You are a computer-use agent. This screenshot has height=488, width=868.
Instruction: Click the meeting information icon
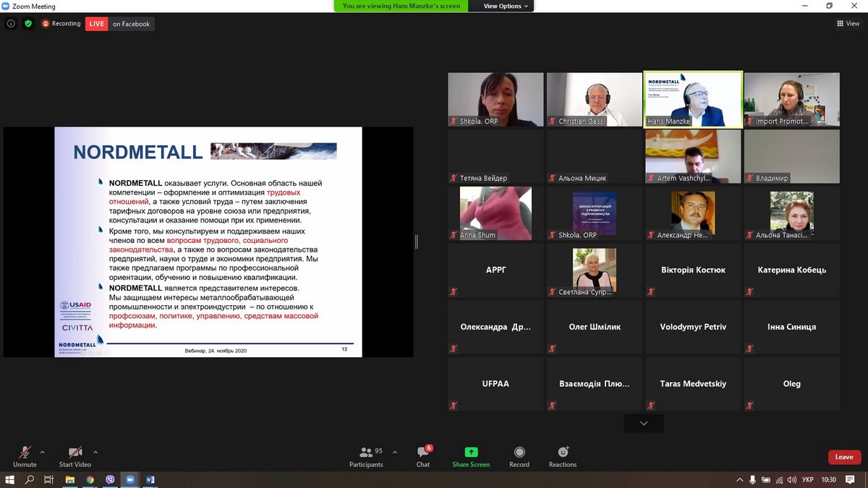[11, 24]
